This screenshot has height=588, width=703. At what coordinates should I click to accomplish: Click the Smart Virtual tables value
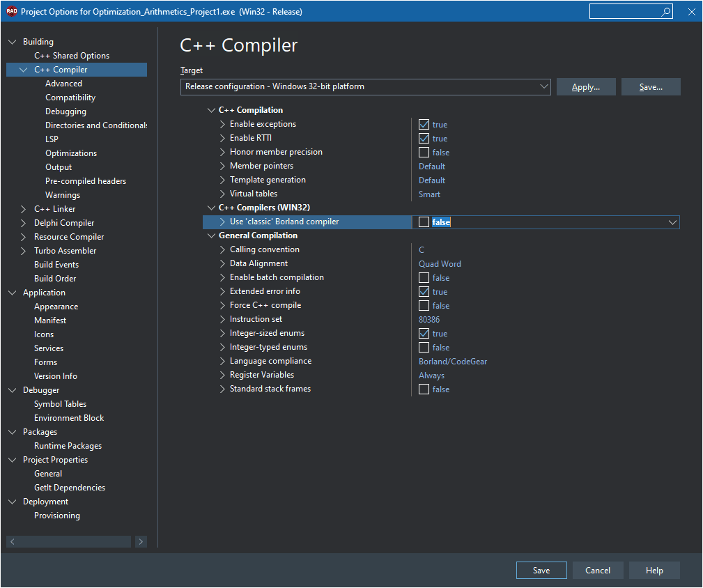pyautogui.click(x=429, y=194)
